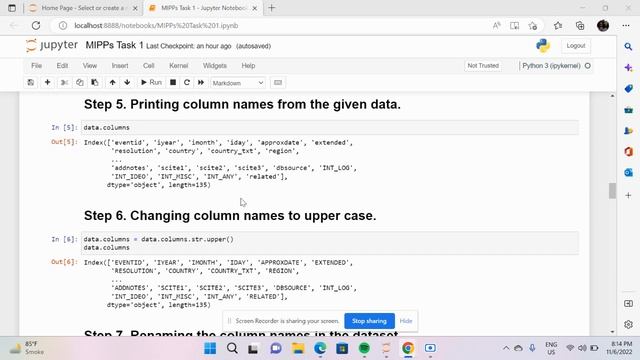The width and height of the screenshot is (640, 360).
Task: Open the cell type Markdown dropdown
Action: pyautogui.click(x=238, y=83)
